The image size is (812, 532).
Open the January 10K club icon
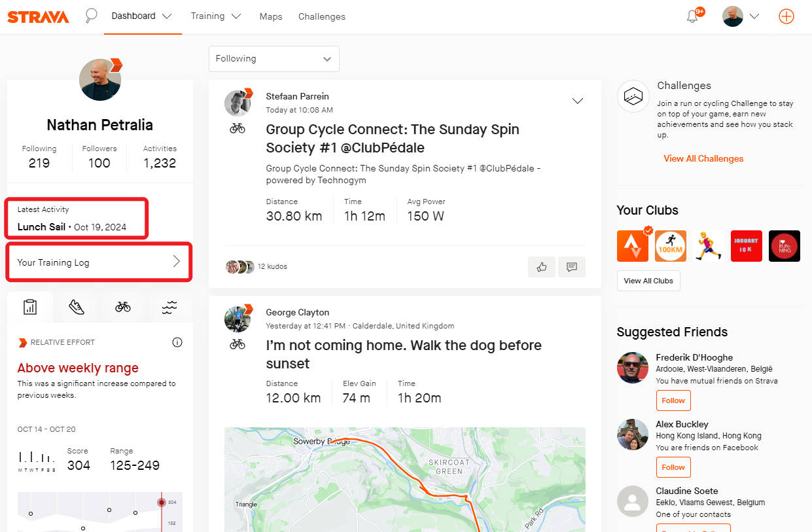(747, 246)
